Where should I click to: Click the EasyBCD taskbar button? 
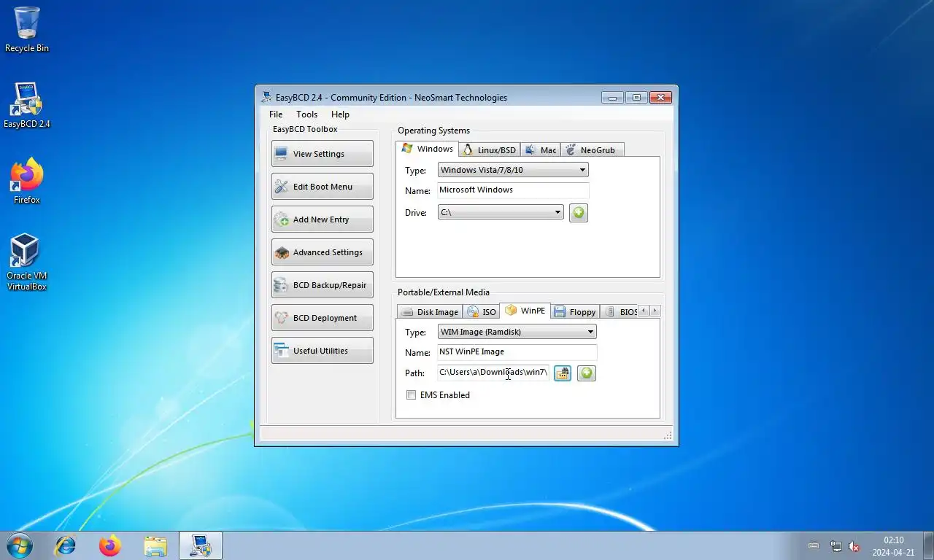[x=201, y=545]
